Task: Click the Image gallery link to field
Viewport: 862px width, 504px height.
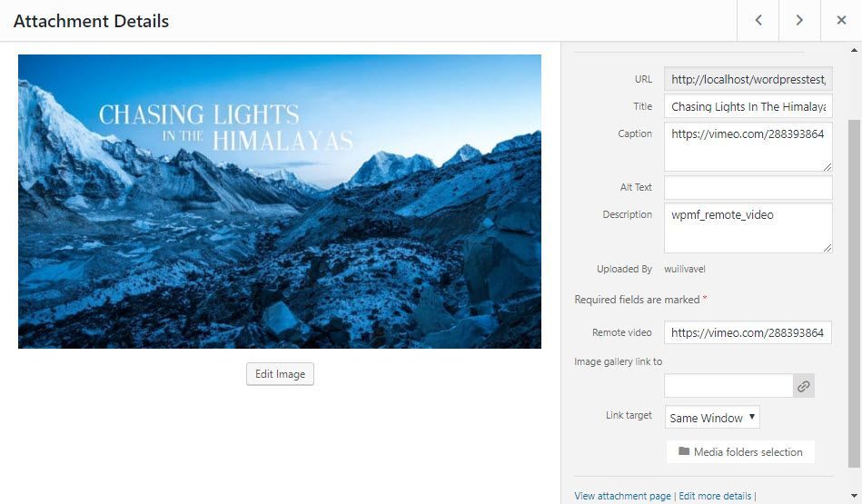Action: pyautogui.click(x=728, y=386)
